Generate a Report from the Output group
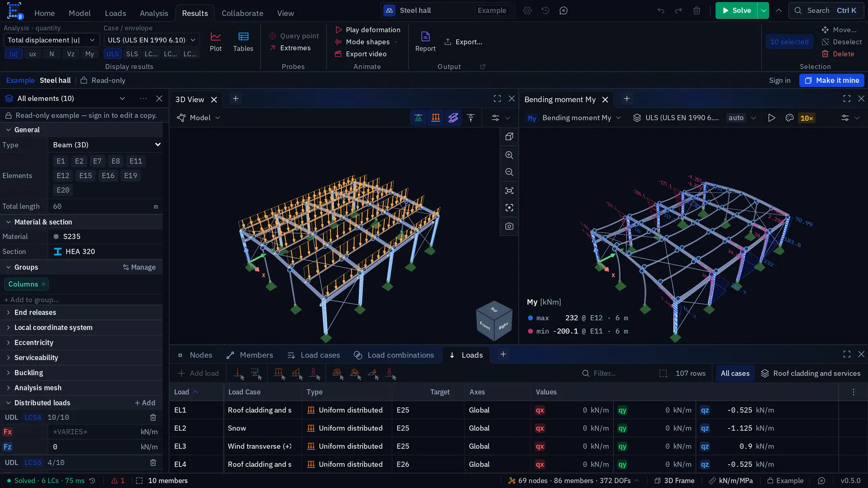868x488 pixels. (x=425, y=41)
